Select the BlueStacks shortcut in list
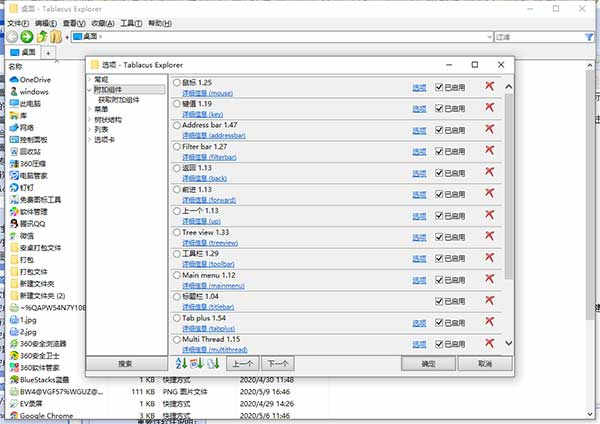Screen dimensions: 600x424 39,380
